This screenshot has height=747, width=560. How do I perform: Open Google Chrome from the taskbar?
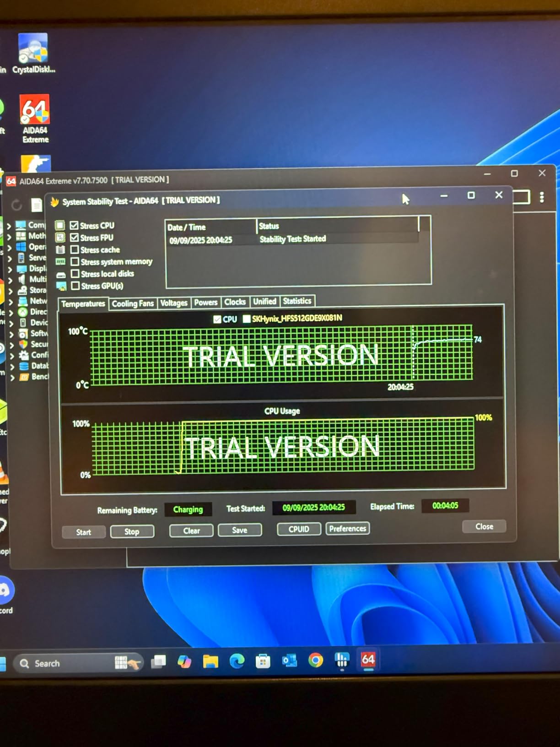coord(316,660)
